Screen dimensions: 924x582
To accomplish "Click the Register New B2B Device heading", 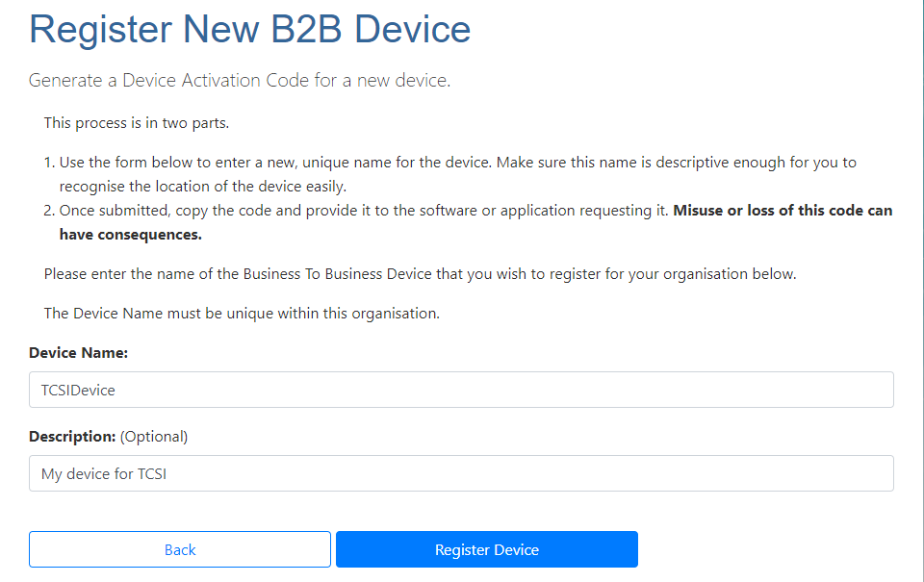I will pos(250,28).
